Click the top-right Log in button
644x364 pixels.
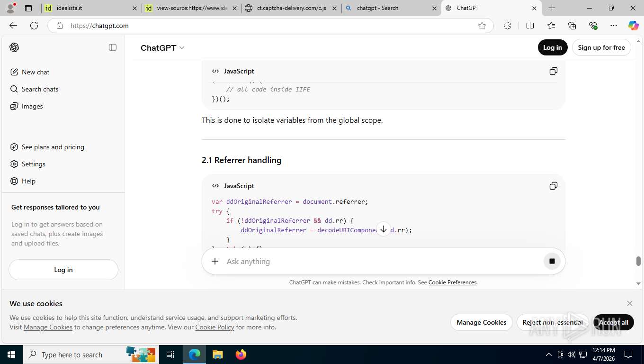point(553,47)
